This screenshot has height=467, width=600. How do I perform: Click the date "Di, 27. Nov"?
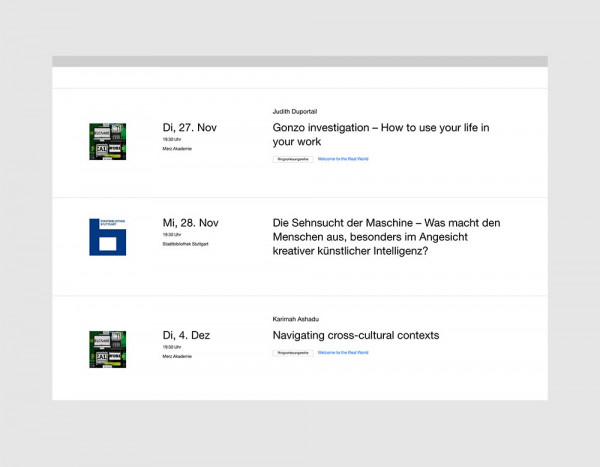click(x=189, y=127)
